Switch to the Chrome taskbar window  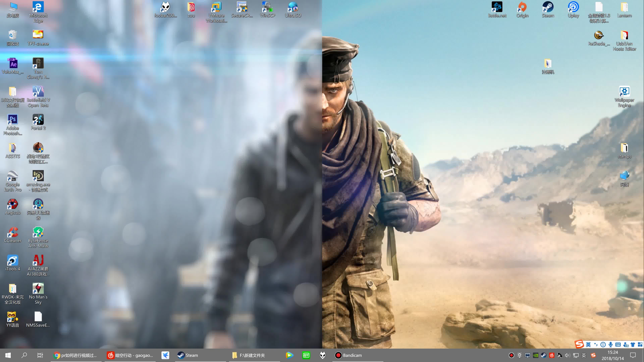click(x=76, y=355)
